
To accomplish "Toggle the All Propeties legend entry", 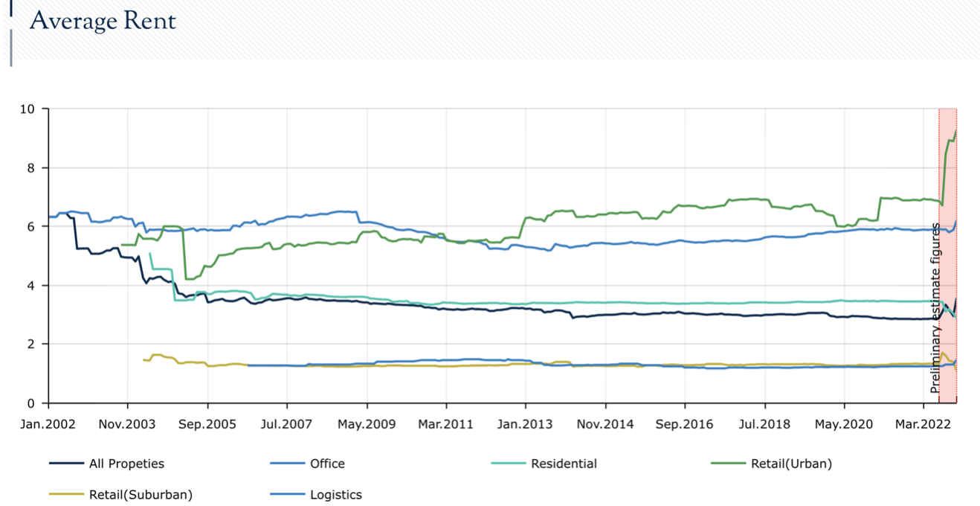I will [x=126, y=464].
